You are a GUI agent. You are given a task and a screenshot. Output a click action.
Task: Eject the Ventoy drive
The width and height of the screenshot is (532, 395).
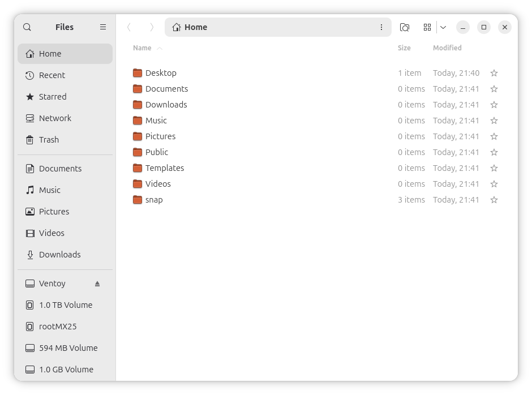97,284
